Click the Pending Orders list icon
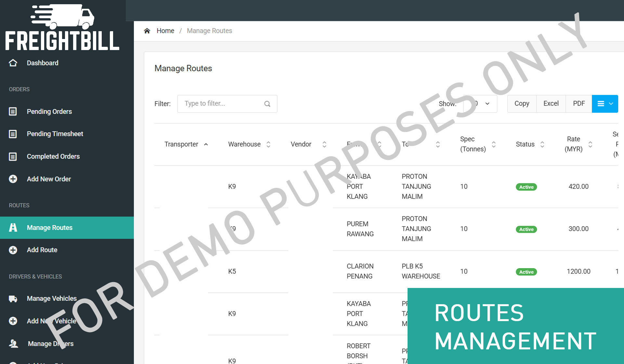 click(13, 111)
